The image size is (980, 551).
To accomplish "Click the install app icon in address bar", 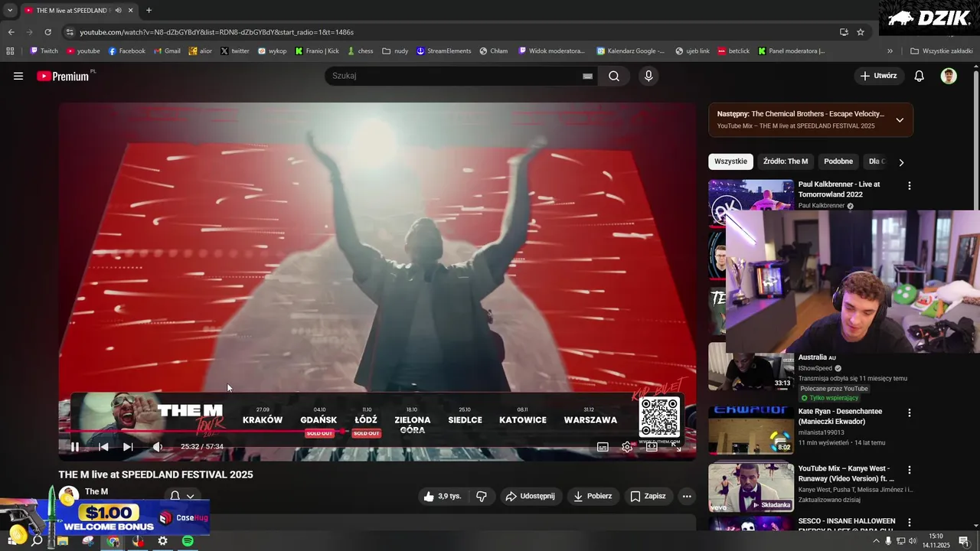I will (844, 32).
